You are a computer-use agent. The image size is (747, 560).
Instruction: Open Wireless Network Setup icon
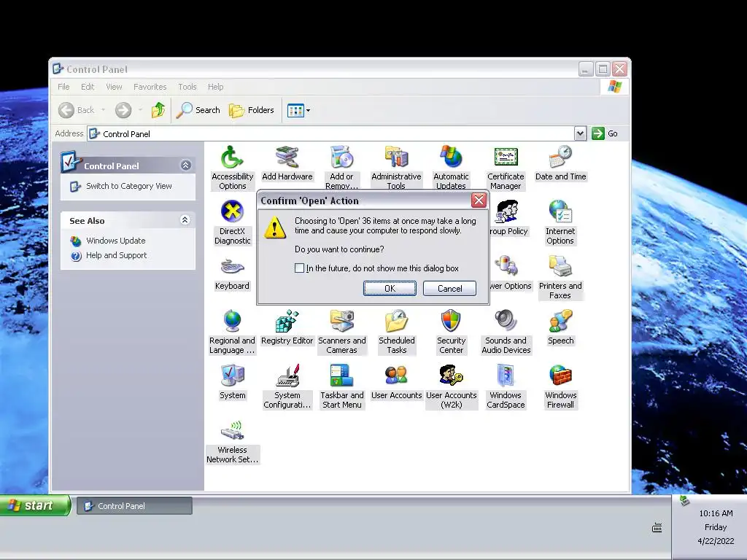click(x=232, y=441)
